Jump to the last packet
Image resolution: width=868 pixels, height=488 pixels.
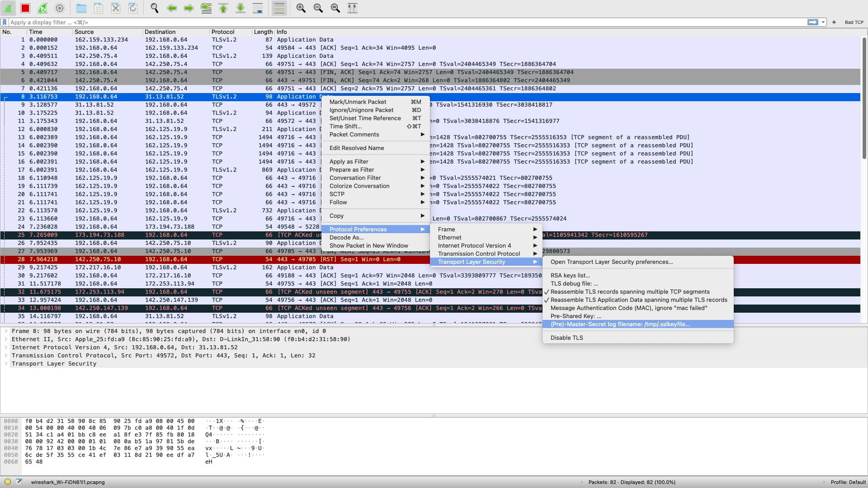(241, 8)
